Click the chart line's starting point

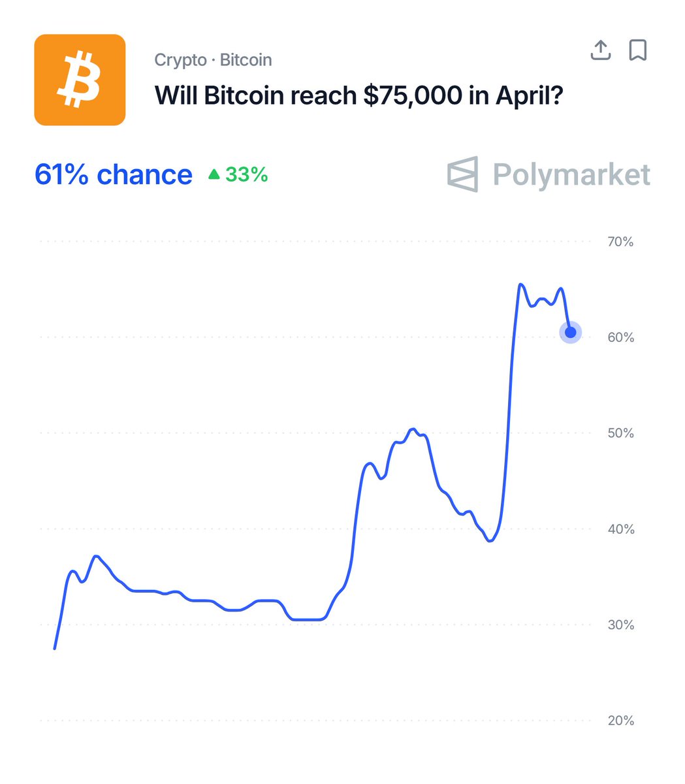pyautogui.click(x=54, y=648)
